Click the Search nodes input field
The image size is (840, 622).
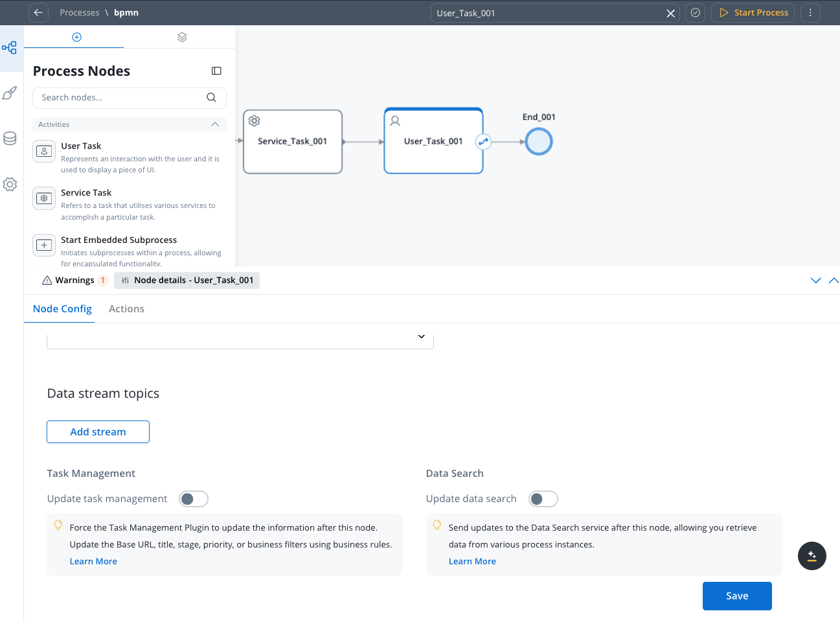[x=120, y=98]
